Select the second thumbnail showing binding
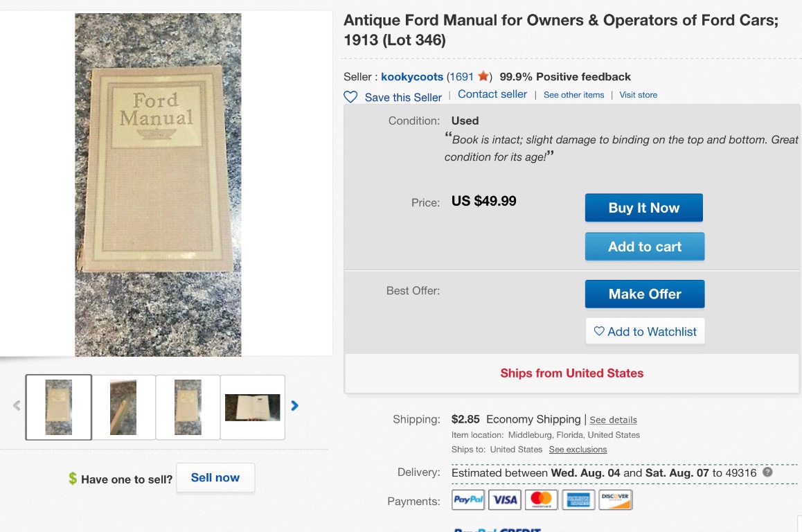The height and width of the screenshot is (532, 802). [123, 407]
